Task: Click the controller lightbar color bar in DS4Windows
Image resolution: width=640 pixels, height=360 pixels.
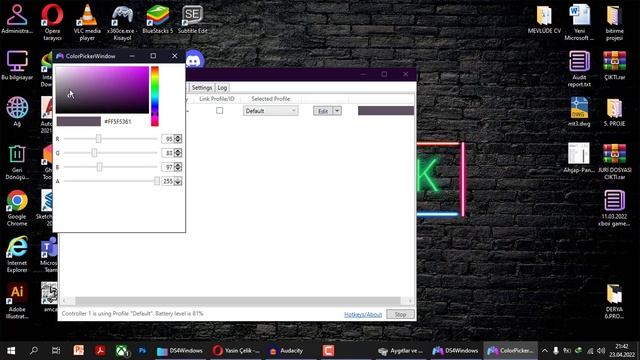Action: [386, 111]
